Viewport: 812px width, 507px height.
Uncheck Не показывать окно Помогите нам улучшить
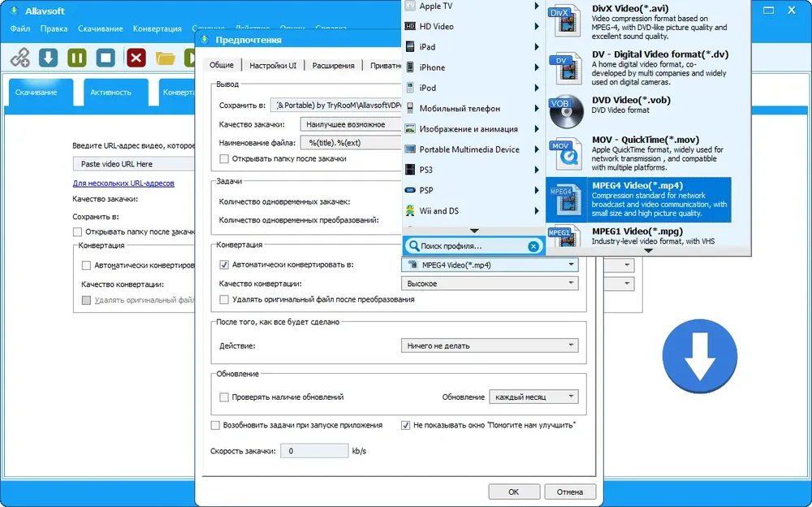[405, 425]
